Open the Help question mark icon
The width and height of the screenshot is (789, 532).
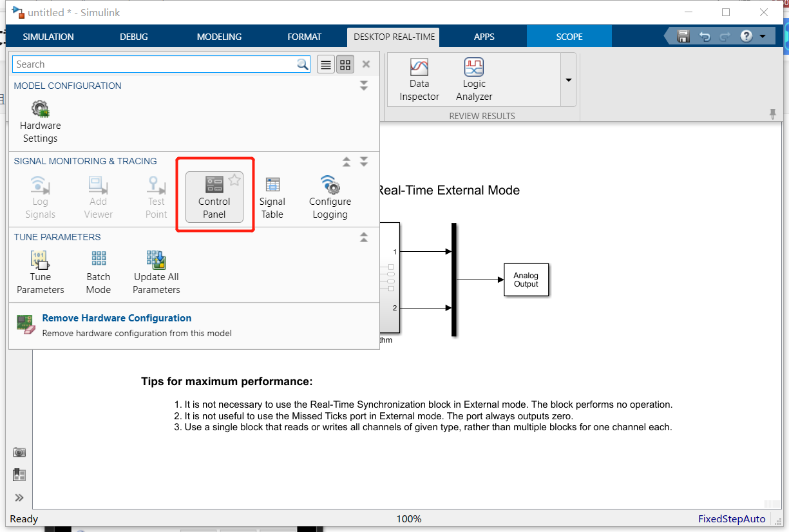pyautogui.click(x=746, y=36)
